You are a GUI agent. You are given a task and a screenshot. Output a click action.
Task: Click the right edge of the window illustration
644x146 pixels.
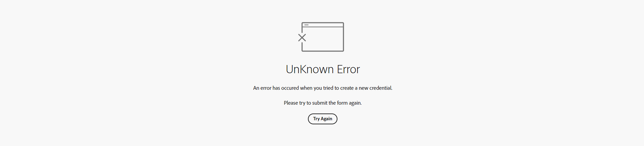click(343, 37)
